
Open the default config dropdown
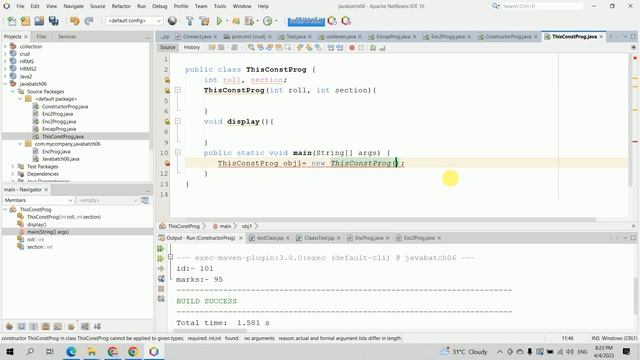click(x=134, y=21)
